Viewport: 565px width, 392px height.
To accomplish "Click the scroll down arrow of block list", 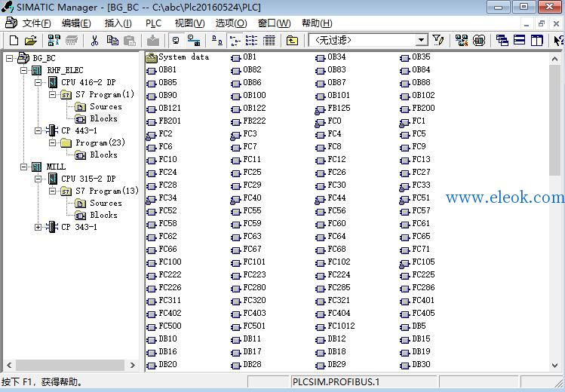I will point(554,365).
